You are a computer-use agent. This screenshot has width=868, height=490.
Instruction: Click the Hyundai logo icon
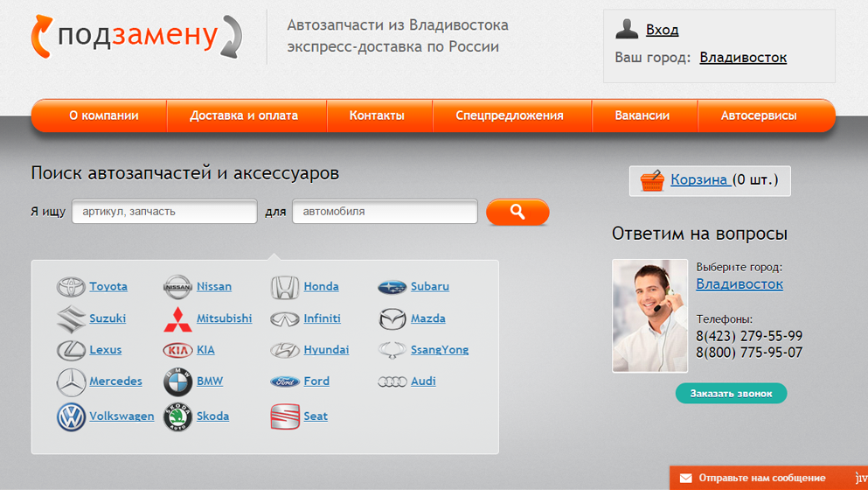pos(285,350)
